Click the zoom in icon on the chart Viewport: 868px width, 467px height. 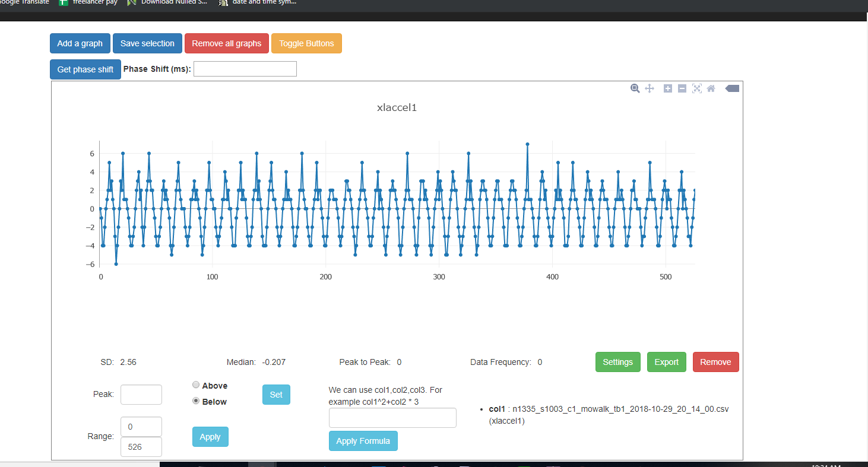[667, 88]
